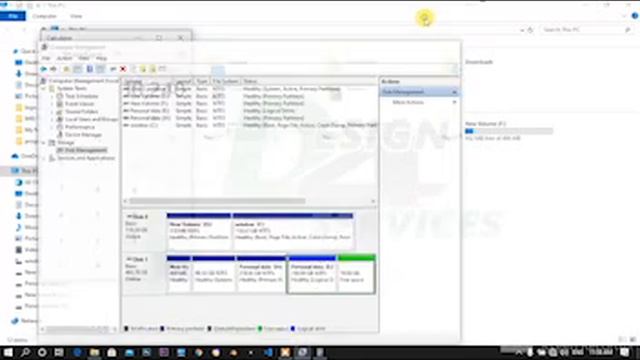Click the blue Help toolbar icon

coord(89,69)
